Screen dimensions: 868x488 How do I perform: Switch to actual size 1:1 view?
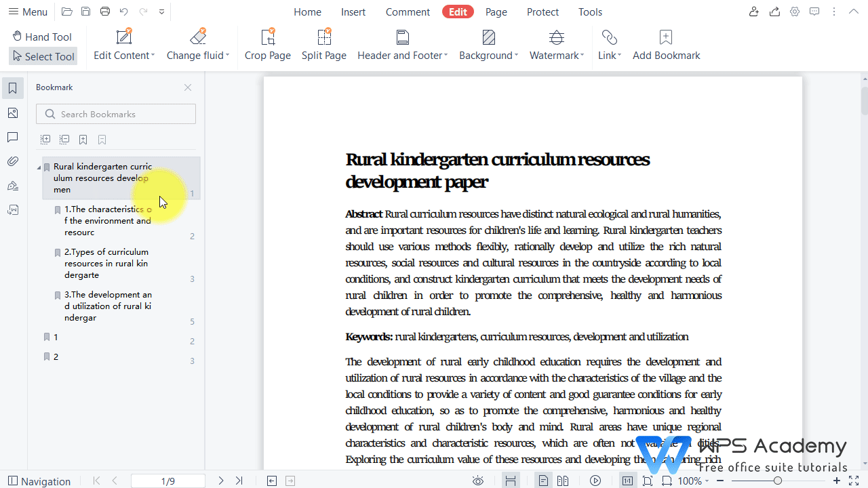[x=627, y=481]
